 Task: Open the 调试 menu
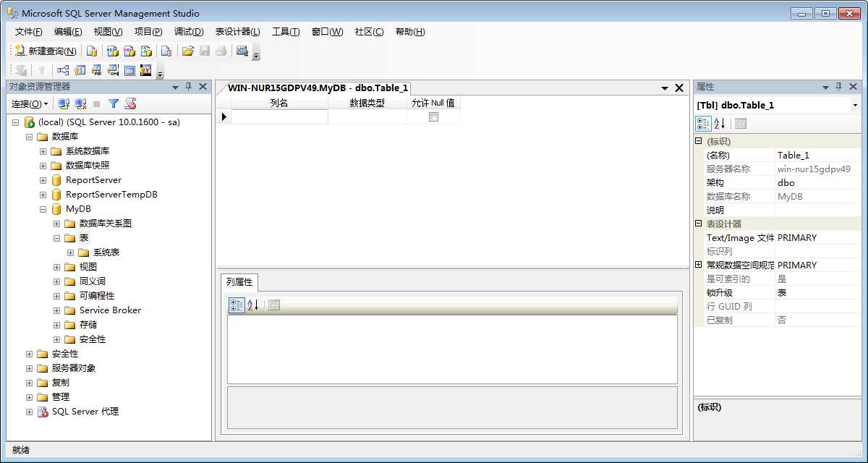[189, 32]
